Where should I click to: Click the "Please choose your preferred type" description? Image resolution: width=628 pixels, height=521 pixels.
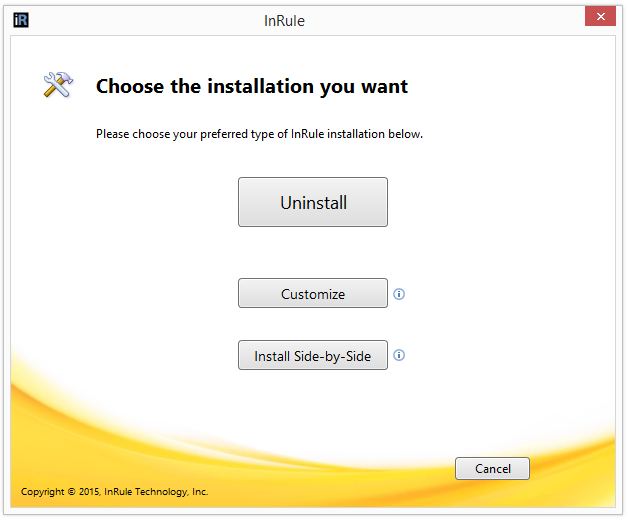click(x=259, y=134)
